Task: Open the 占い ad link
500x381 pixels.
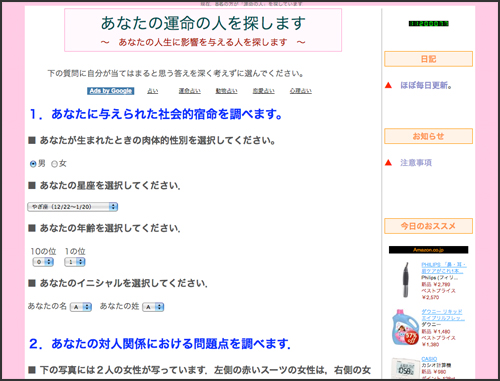Action: pyautogui.click(x=153, y=91)
